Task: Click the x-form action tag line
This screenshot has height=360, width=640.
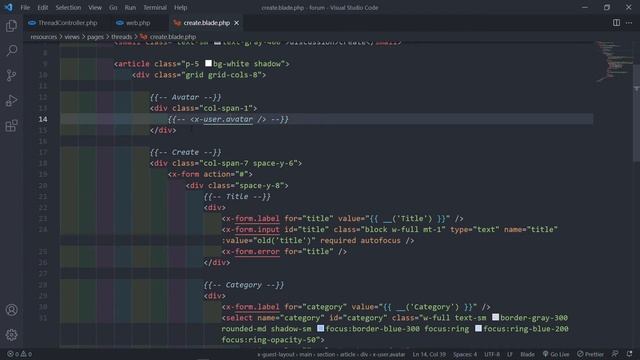Action: click(x=210, y=174)
